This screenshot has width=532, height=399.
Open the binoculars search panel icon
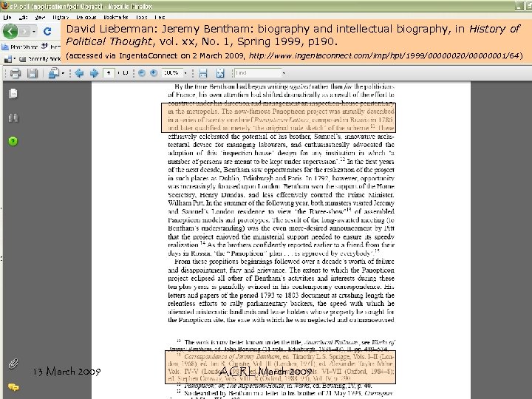13,117
